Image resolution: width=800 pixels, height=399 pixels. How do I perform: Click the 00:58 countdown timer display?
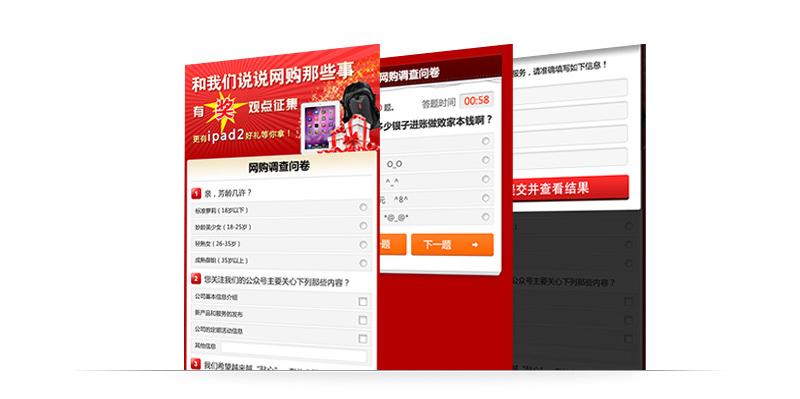[476, 101]
